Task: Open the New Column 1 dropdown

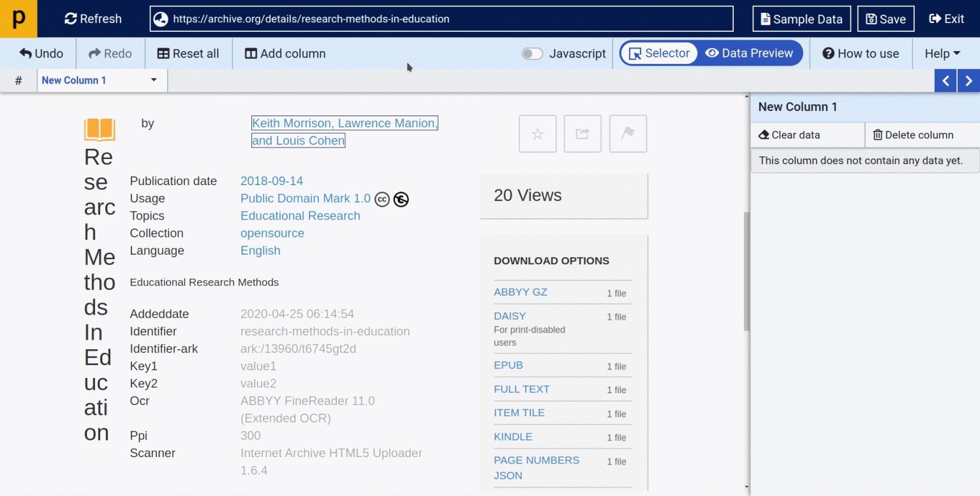Action: 153,80
